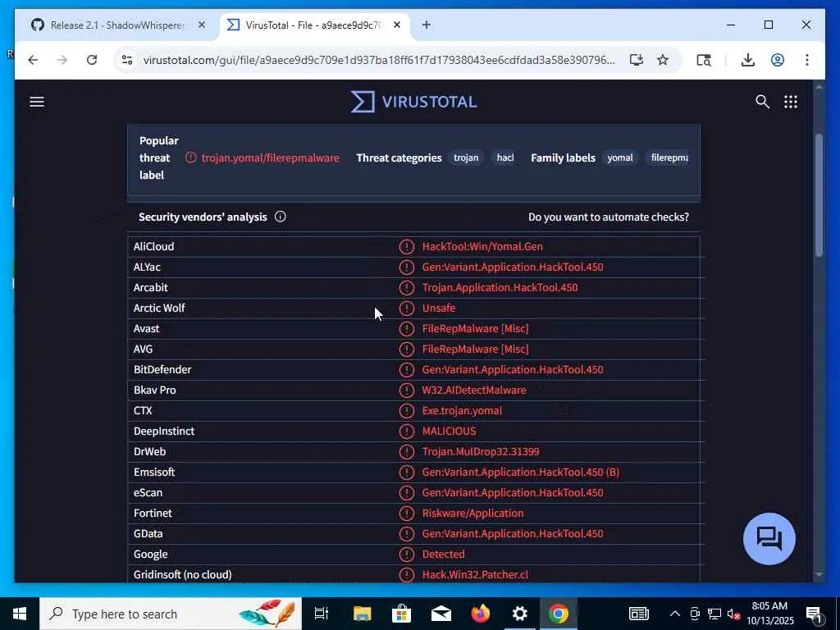Viewport: 840px width, 630px height.
Task: Click the browser forward arrow
Action: [62, 60]
